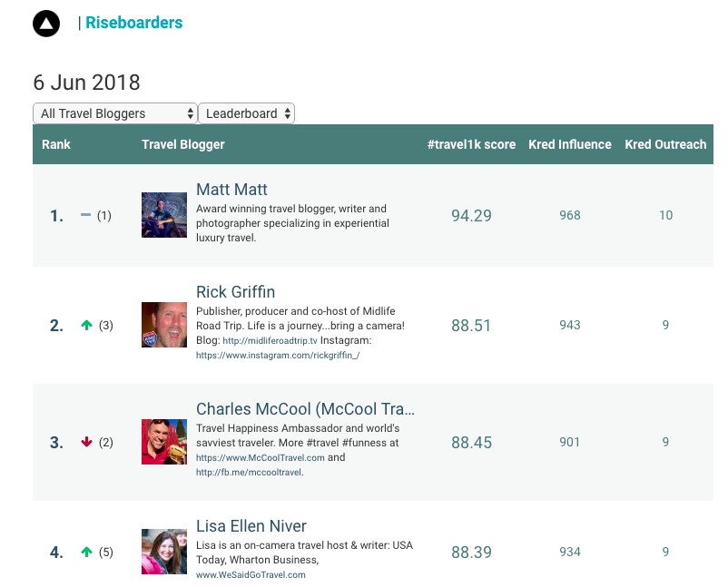728x587 pixels.
Task: Open the Leaderboard dropdown selector
Action: point(246,113)
